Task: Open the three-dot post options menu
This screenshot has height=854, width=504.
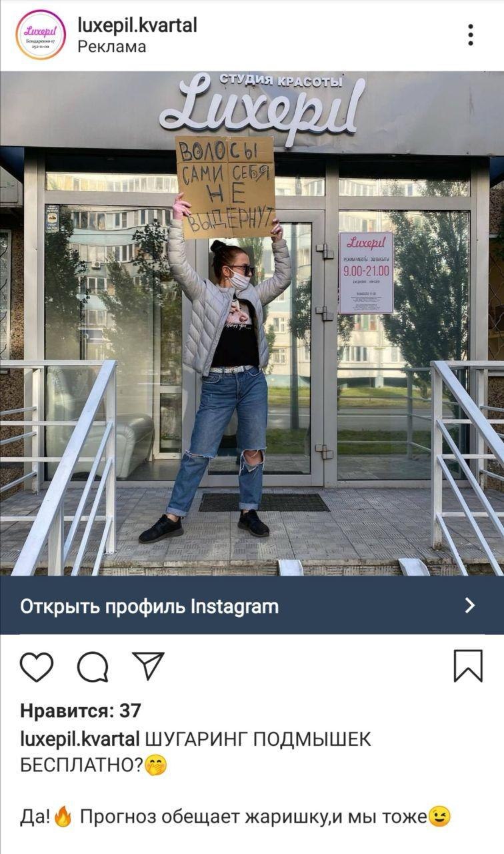Action: [471, 35]
